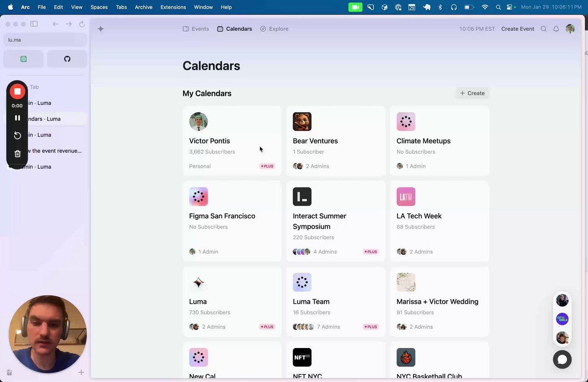
Task: Open the Spaces menu
Action: coord(99,7)
